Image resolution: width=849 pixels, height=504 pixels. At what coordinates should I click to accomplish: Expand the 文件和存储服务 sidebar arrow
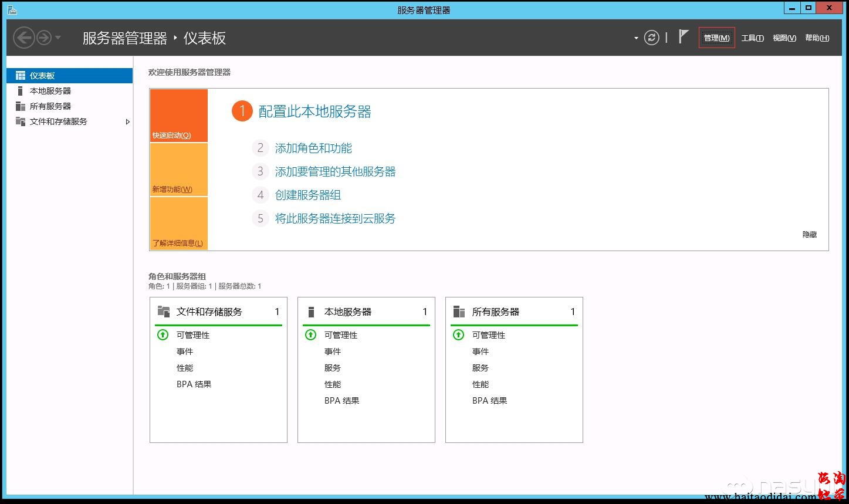(127, 122)
